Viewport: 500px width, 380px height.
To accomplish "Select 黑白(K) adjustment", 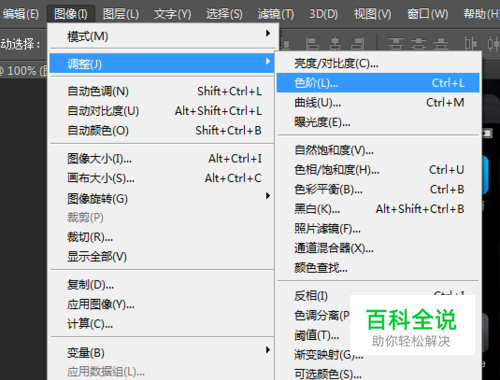I will coord(378,209).
